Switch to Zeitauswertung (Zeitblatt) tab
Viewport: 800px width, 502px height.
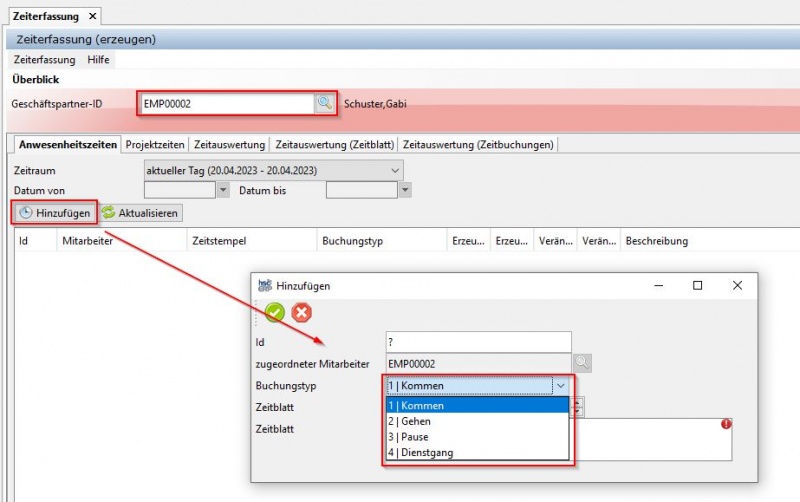[334, 144]
